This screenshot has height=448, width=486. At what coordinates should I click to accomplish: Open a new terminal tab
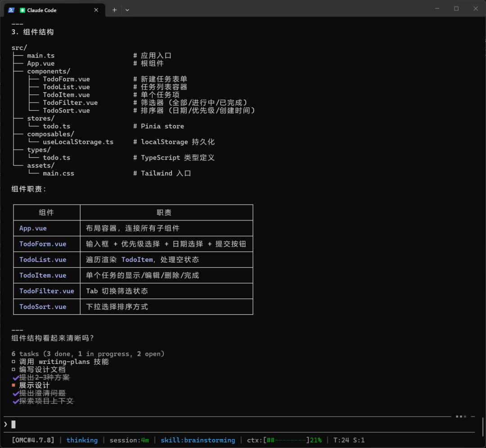coord(114,10)
